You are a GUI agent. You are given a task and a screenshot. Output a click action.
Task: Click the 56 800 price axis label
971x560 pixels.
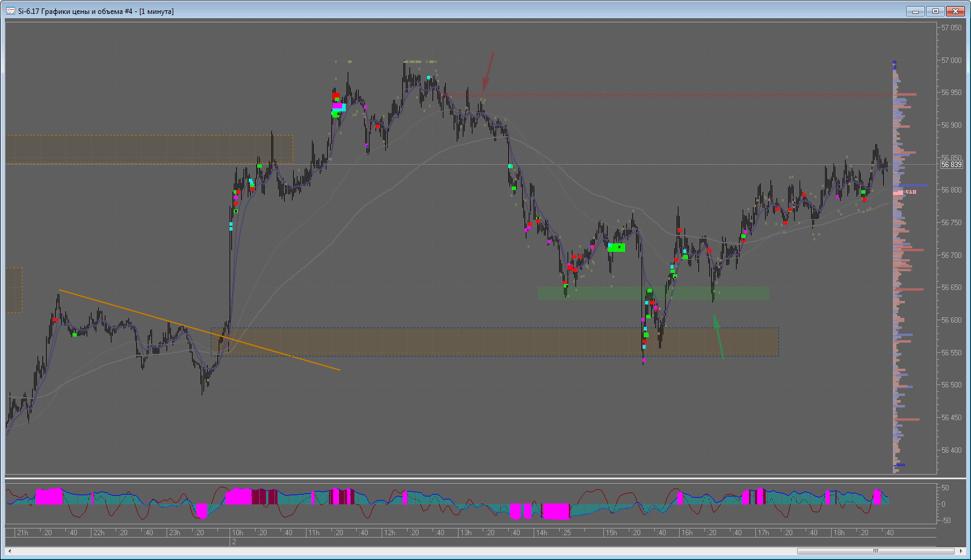coord(951,190)
